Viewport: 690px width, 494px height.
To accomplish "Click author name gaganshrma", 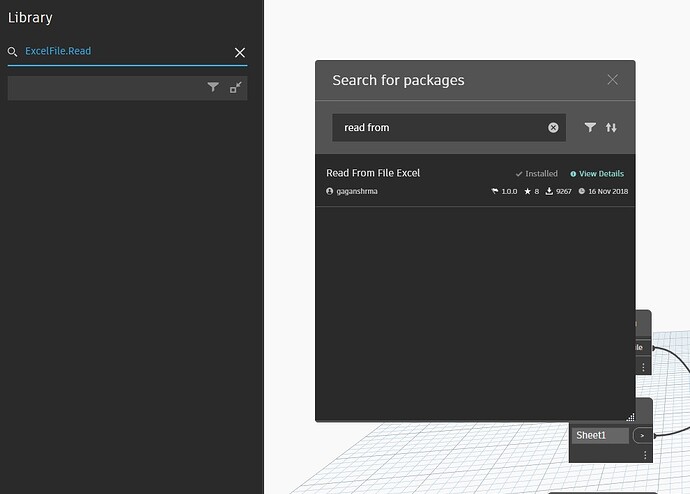I will point(357,191).
